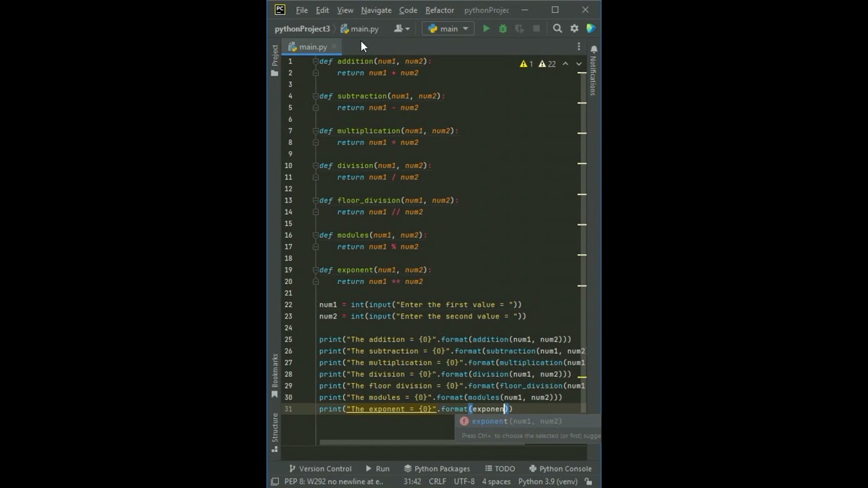This screenshot has height=488, width=868.
Task: Click the Stop square toolbar icon
Action: tap(536, 28)
